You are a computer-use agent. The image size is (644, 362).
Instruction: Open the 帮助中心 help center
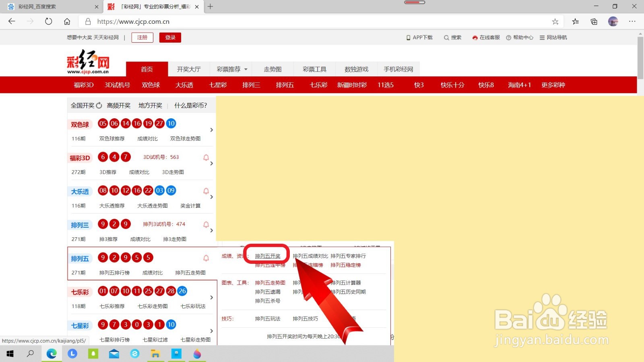520,37
